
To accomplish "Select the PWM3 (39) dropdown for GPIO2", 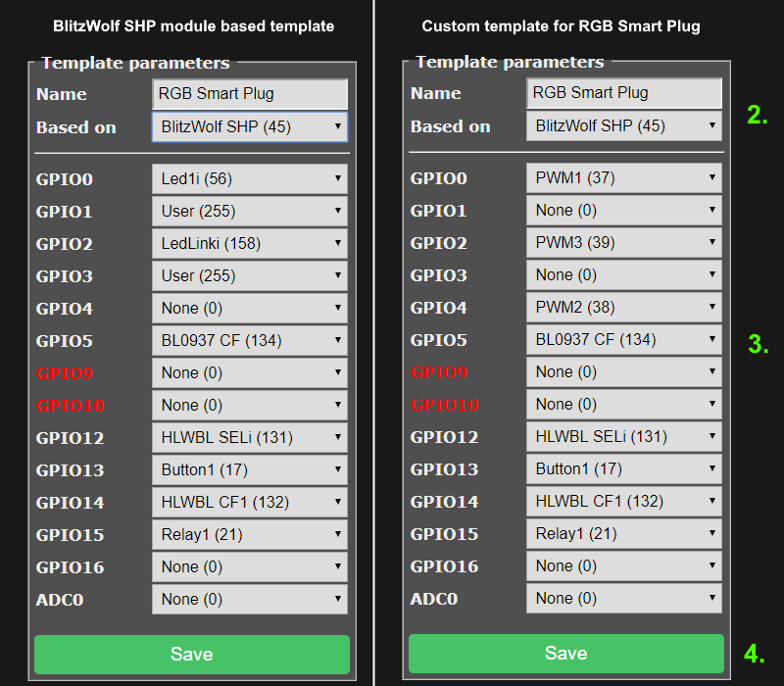I will point(624,243).
